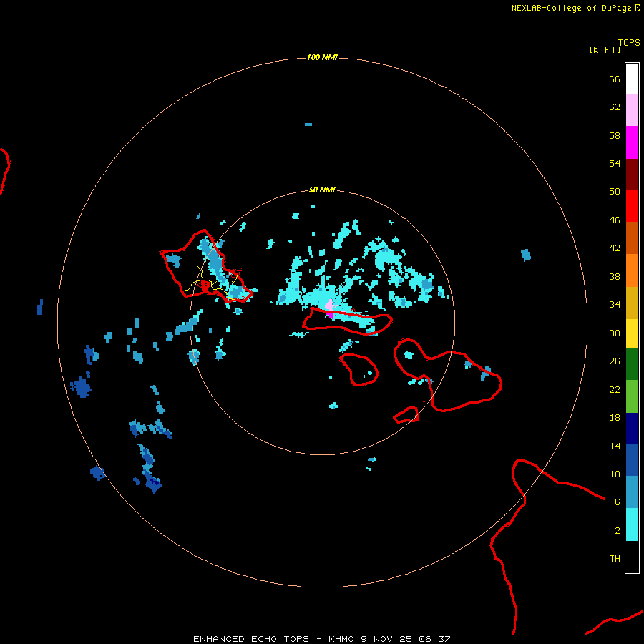Click the Enhanced Echo Tops KHMO caption
The image size is (644, 644).
[x=322, y=639]
